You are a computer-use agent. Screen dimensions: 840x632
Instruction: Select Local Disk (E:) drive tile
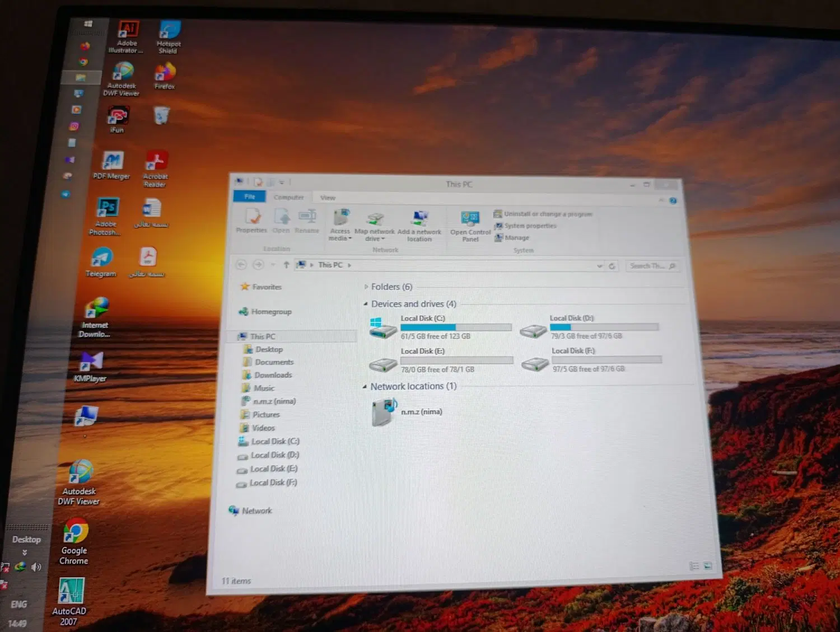pyautogui.click(x=441, y=361)
